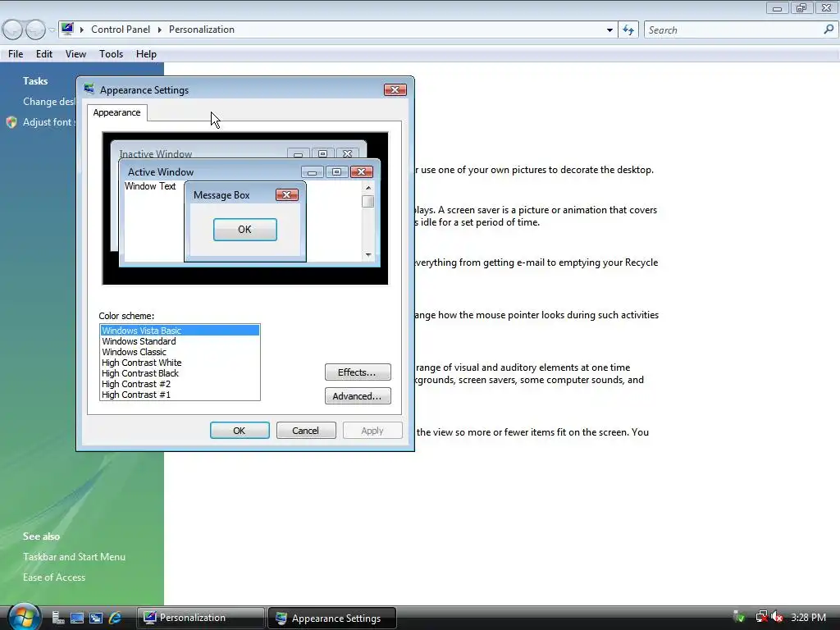Click the Message Box red close preview button
Viewport: 840px width, 630px height.
pos(287,195)
